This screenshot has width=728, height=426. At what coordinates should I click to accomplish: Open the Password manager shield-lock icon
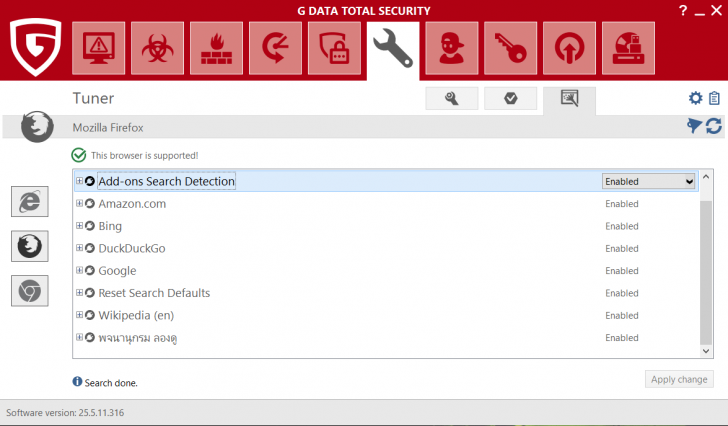pos(334,48)
